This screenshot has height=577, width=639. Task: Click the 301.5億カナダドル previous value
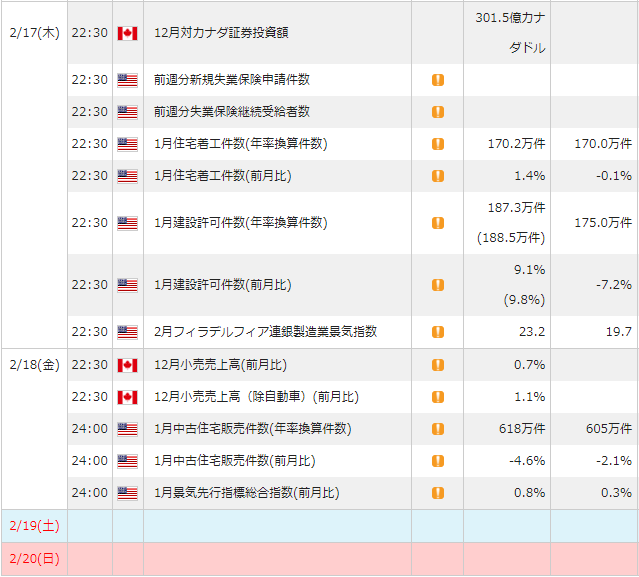pos(510,33)
